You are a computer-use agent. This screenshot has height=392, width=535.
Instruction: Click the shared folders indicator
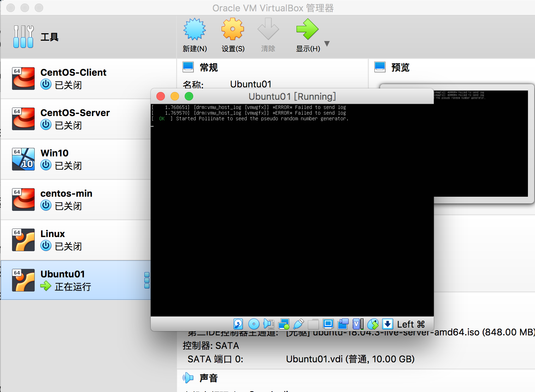pos(313,324)
